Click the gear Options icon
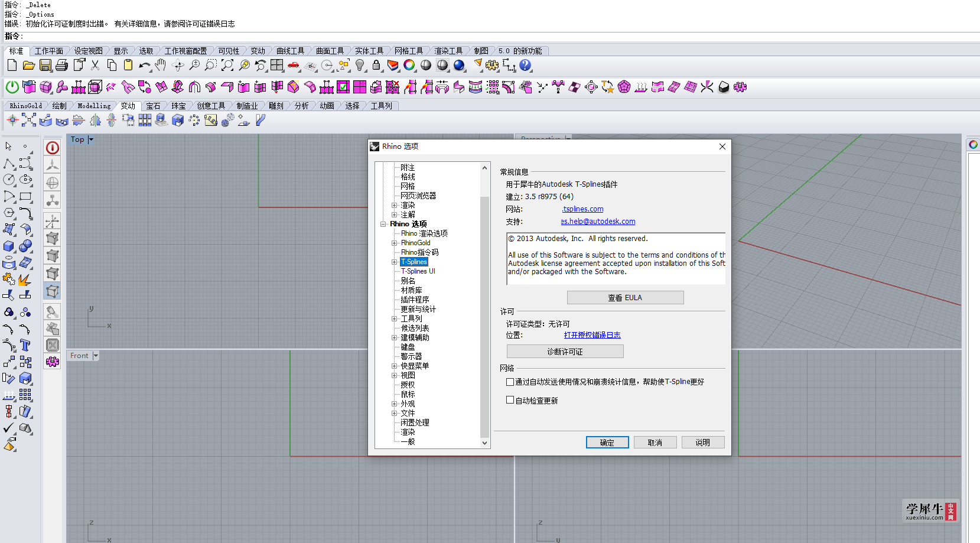The width and height of the screenshot is (980, 543). coord(492,66)
